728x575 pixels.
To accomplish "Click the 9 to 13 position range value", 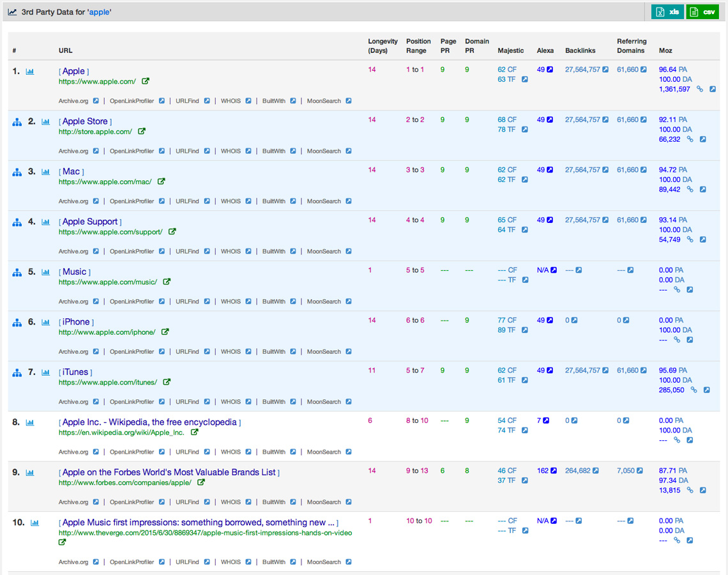I will point(417,471).
